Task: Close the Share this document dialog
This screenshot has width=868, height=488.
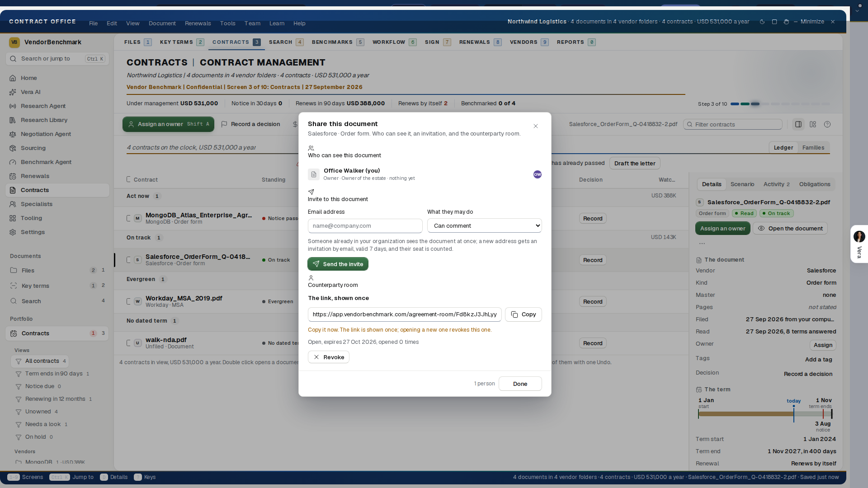Action: pyautogui.click(x=536, y=126)
